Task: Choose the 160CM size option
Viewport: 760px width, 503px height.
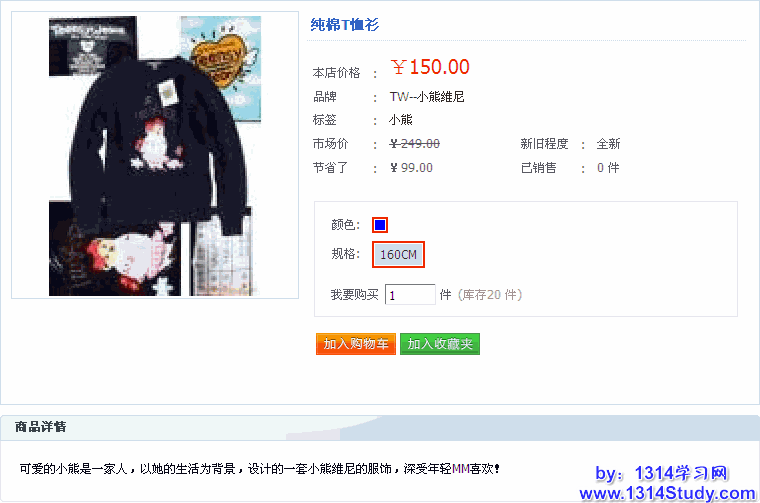Action: (398, 254)
